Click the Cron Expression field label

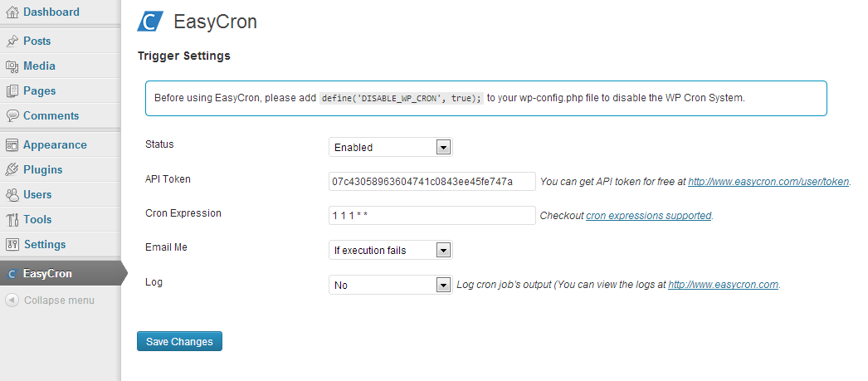coord(183,213)
